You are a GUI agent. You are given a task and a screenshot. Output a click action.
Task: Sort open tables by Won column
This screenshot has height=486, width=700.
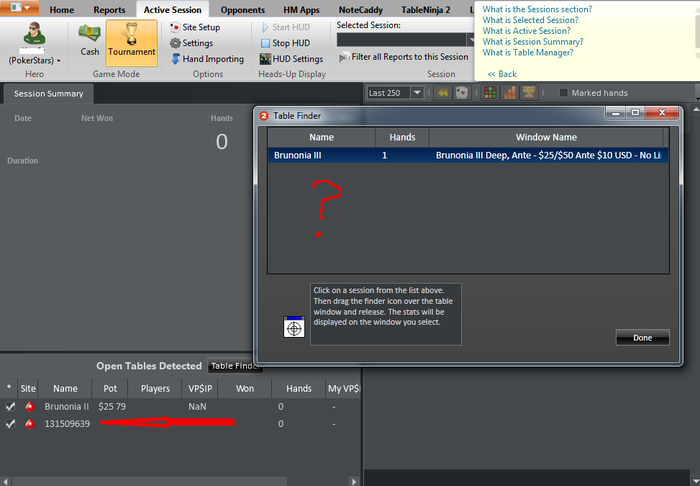pyautogui.click(x=245, y=389)
